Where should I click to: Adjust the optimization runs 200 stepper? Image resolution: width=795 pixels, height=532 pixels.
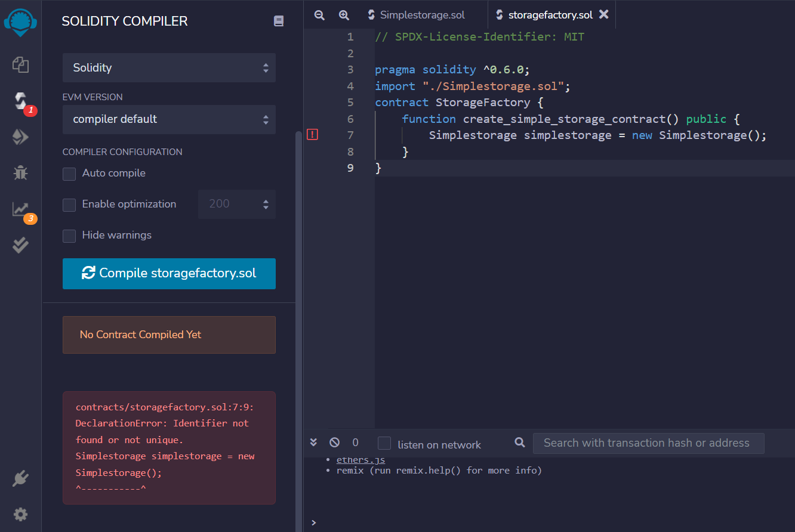pyautogui.click(x=237, y=204)
